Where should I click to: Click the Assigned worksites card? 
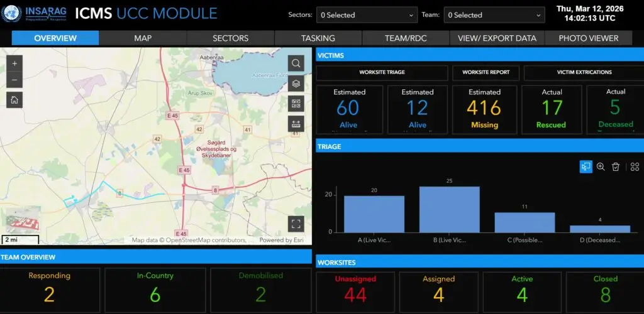(x=438, y=293)
